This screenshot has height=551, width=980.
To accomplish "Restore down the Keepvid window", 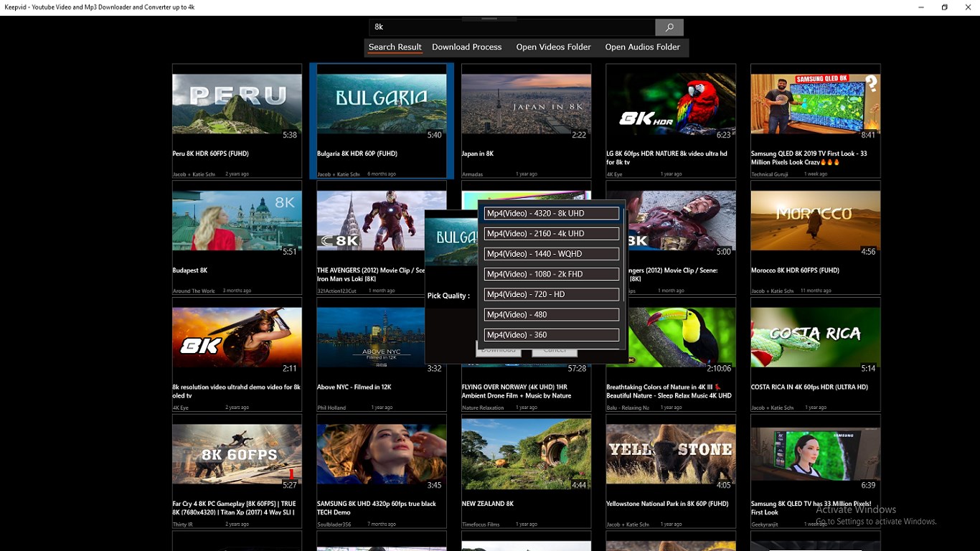I will pos(945,7).
